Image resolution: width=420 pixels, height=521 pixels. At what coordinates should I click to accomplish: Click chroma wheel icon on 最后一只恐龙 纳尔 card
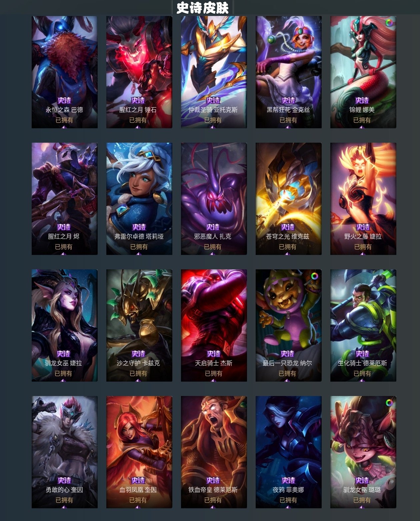pyautogui.click(x=315, y=276)
